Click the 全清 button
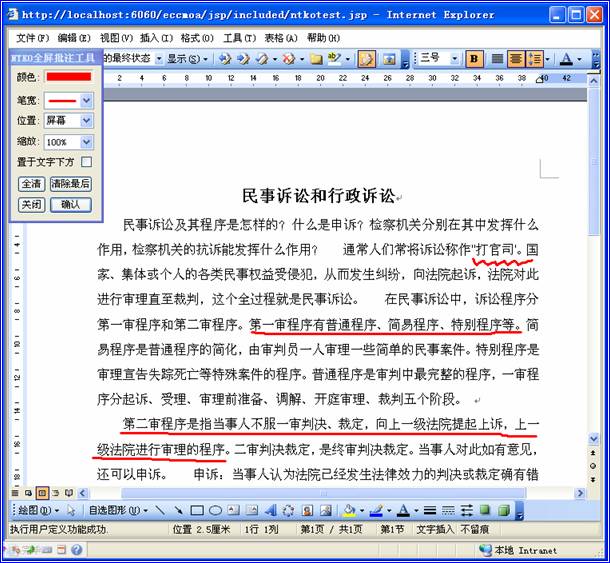This screenshot has width=610, height=563. coord(31,184)
